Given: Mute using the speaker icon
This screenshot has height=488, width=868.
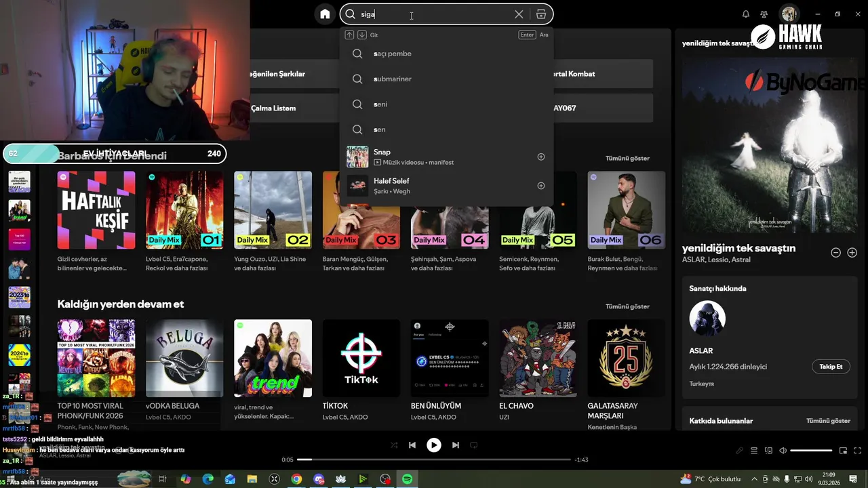Looking at the screenshot, I should pos(783,451).
